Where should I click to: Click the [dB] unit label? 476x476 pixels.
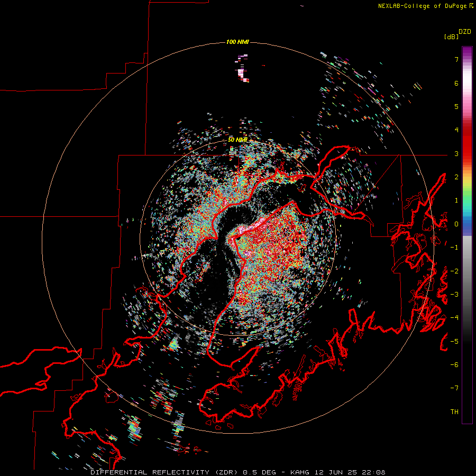click(451, 36)
